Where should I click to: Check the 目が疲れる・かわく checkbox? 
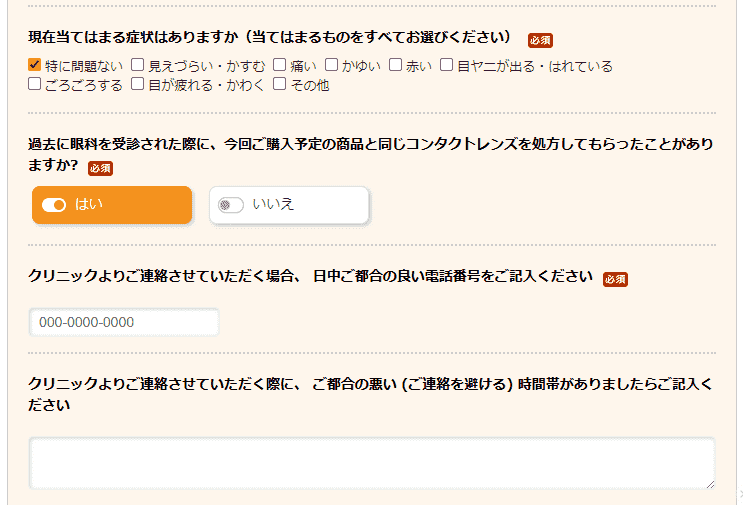coord(137,84)
